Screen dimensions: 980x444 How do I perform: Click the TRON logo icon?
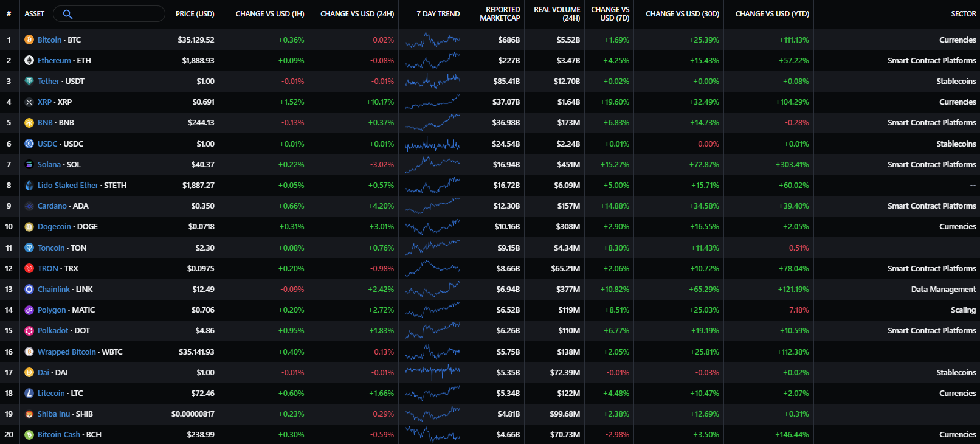(x=29, y=268)
